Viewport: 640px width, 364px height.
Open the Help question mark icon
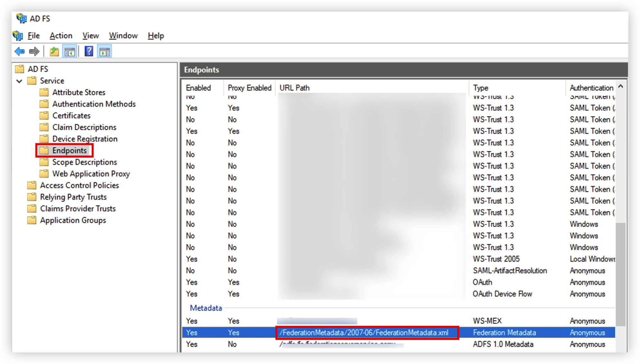click(89, 52)
